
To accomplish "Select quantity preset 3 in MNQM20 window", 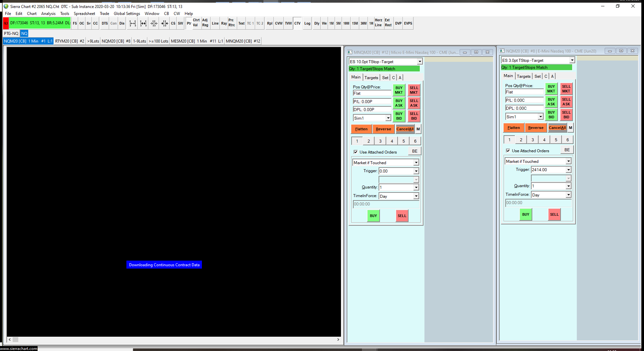I will pos(380,141).
